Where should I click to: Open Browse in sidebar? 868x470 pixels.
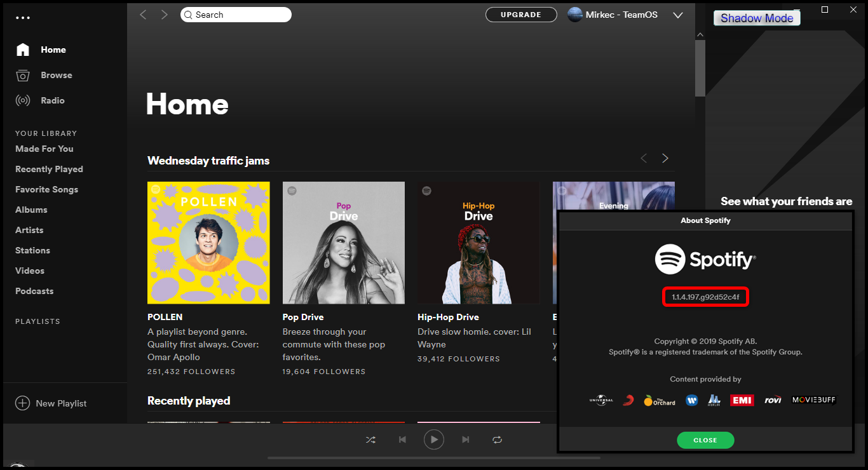57,75
